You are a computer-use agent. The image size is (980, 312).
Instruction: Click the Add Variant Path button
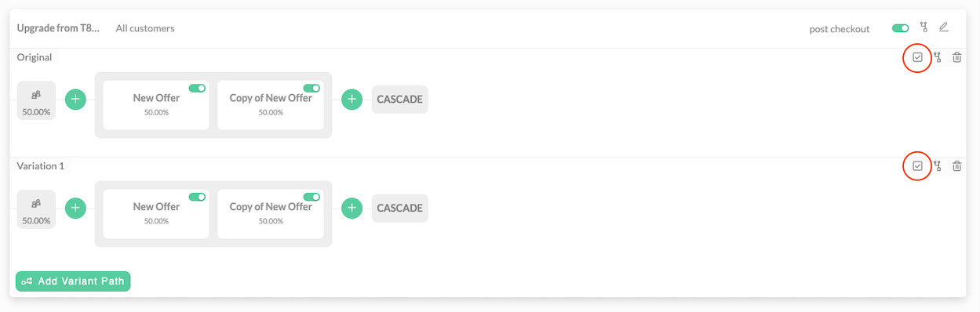(x=73, y=281)
